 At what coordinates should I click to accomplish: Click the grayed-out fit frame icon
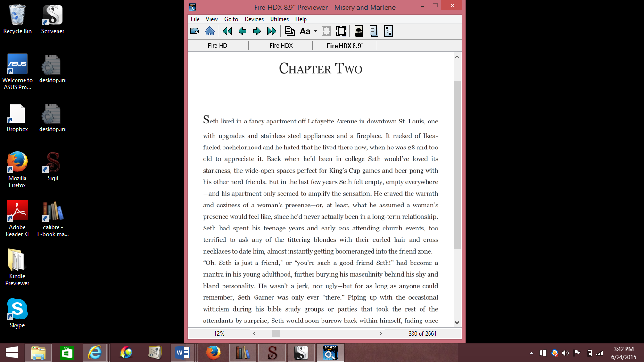click(x=326, y=31)
